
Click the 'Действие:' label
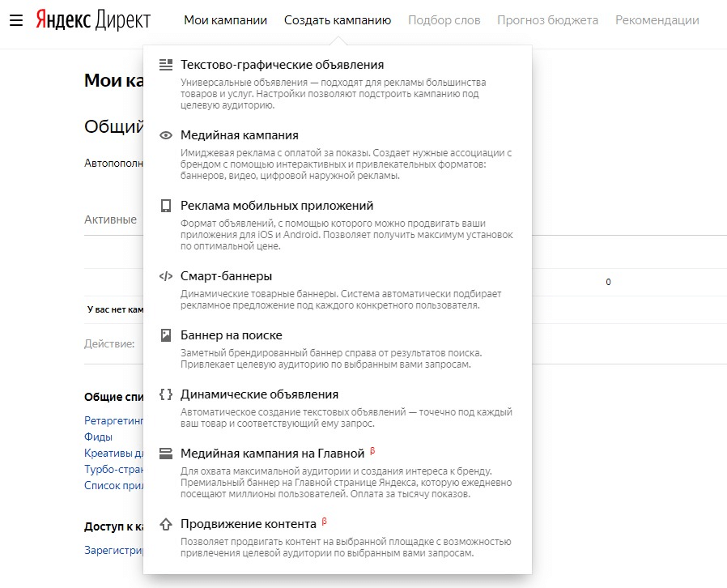pos(109,343)
